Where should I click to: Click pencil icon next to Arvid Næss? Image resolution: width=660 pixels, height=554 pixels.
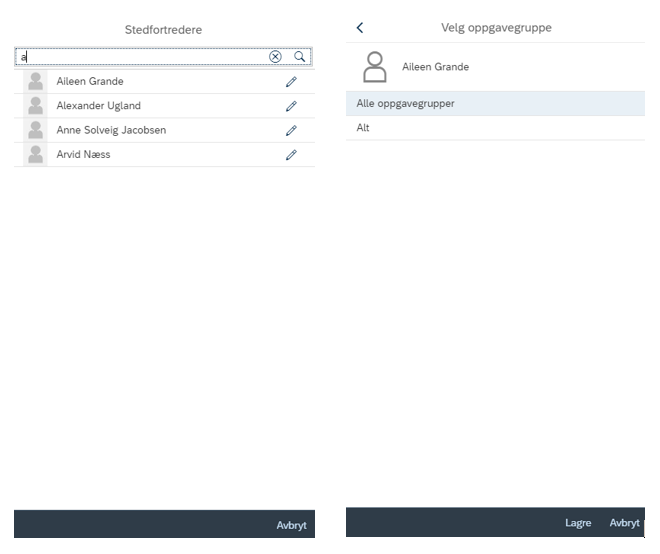click(x=291, y=155)
